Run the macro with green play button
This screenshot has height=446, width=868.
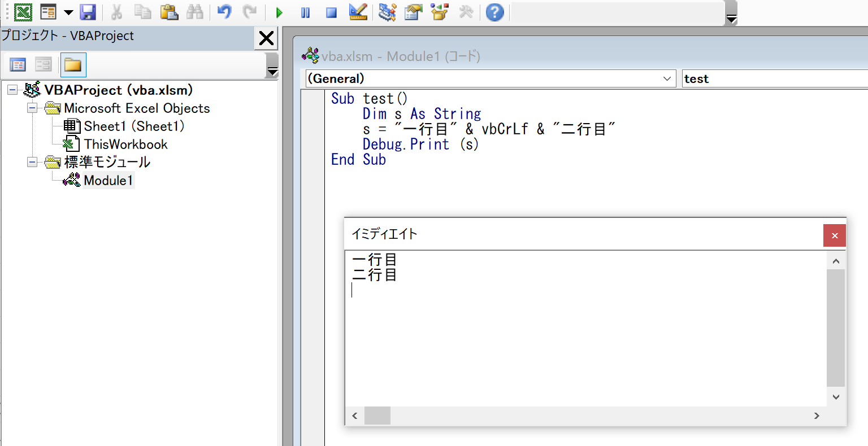(279, 12)
